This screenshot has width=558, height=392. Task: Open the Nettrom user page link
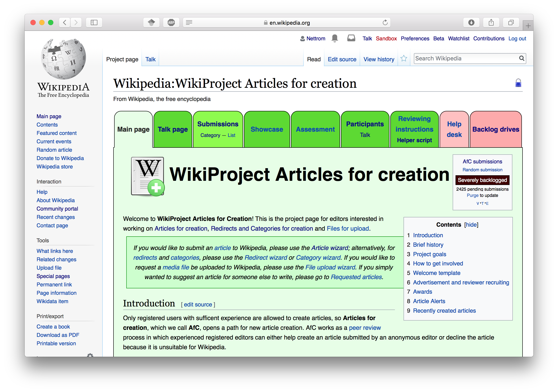[316, 38]
